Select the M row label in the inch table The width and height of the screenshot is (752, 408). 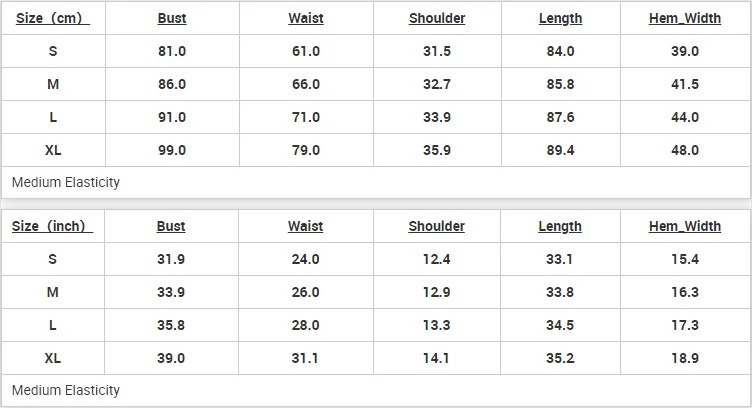pyautogui.click(x=52, y=292)
